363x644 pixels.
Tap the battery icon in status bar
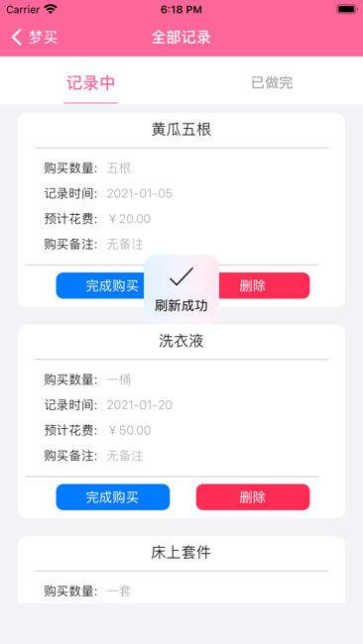coord(346,9)
